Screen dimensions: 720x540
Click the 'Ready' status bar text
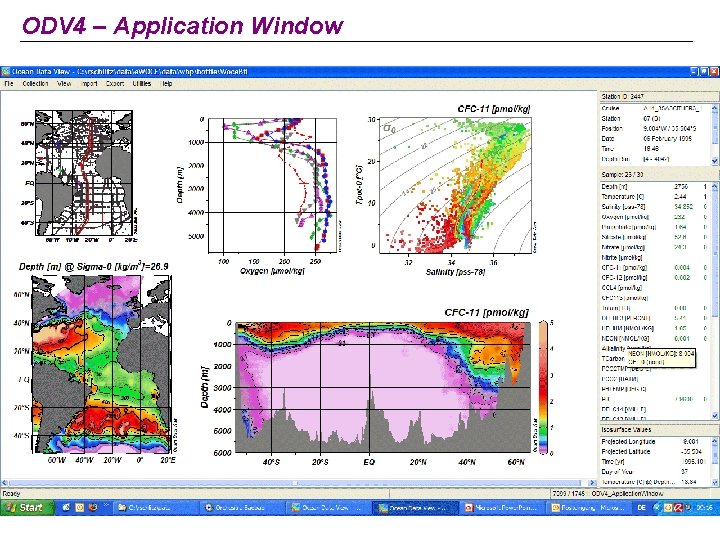(x=11, y=494)
